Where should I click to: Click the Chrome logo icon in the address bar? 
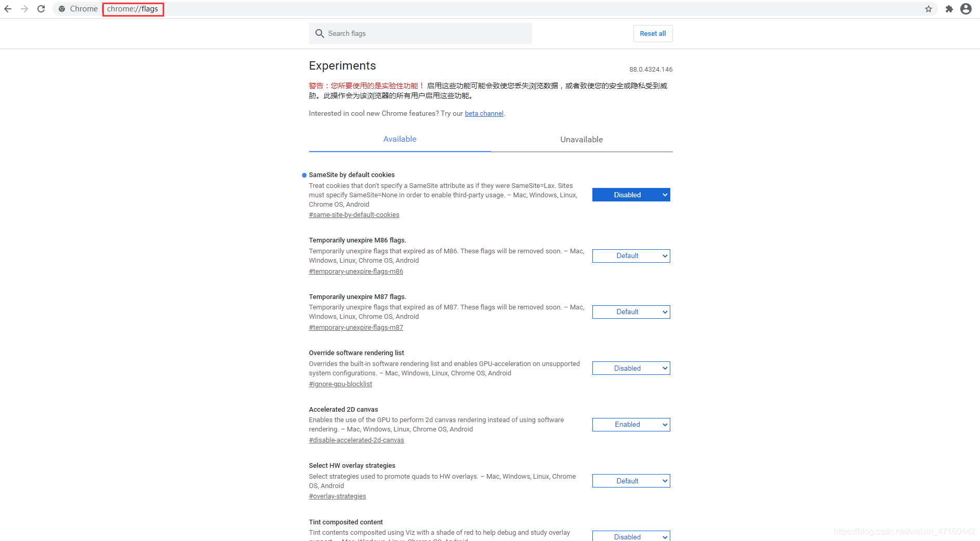(62, 9)
